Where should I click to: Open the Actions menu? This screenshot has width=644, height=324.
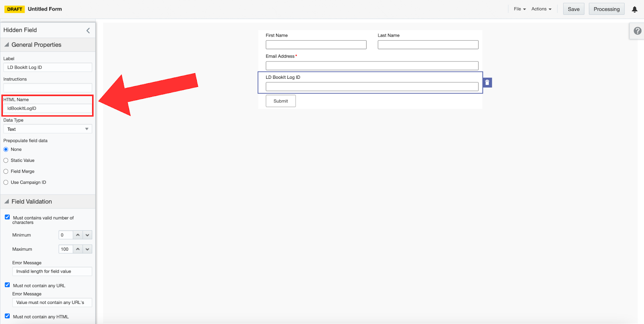(x=541, y=9)
